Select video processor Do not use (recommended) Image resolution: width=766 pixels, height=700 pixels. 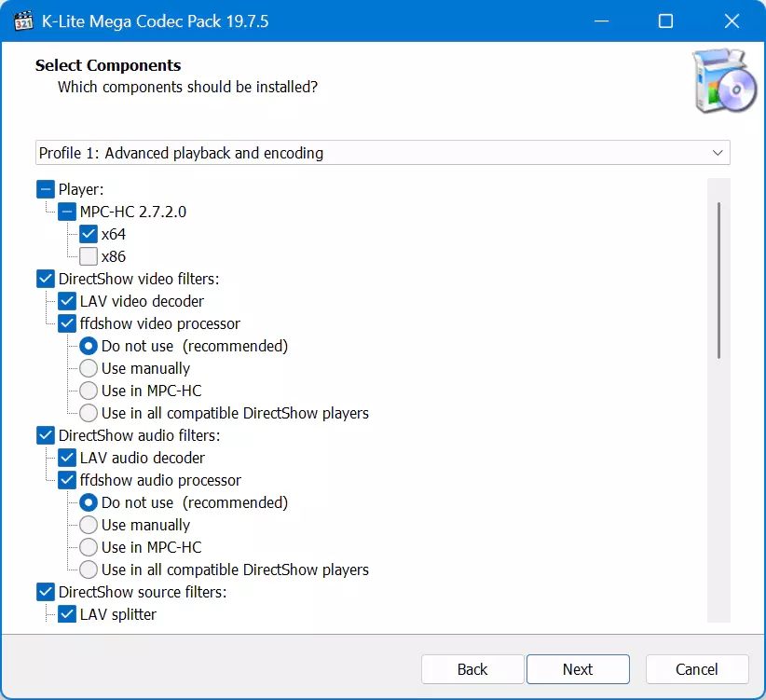pos(89,346)
